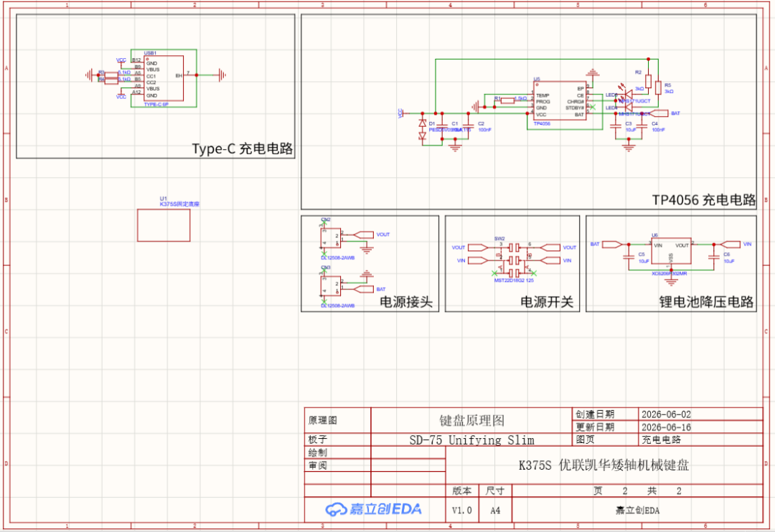Click the board name 'SD-75 Unifying Slim'
775x532 pixels.
[x=472, y=440]
